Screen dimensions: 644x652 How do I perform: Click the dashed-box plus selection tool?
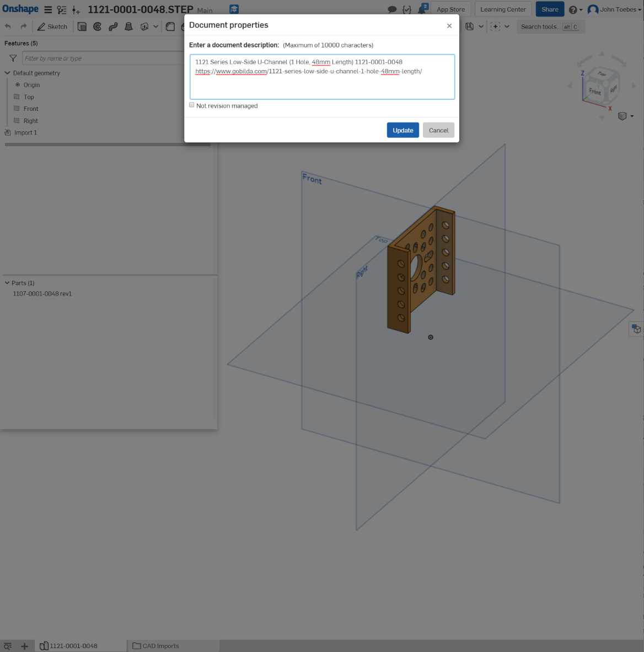click(495, 26)
